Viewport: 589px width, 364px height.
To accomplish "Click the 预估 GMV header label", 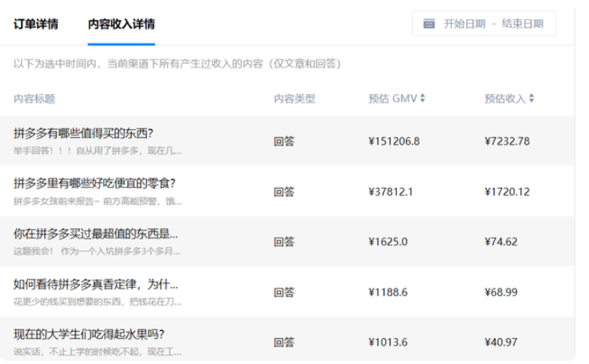I will click(393, 98).
